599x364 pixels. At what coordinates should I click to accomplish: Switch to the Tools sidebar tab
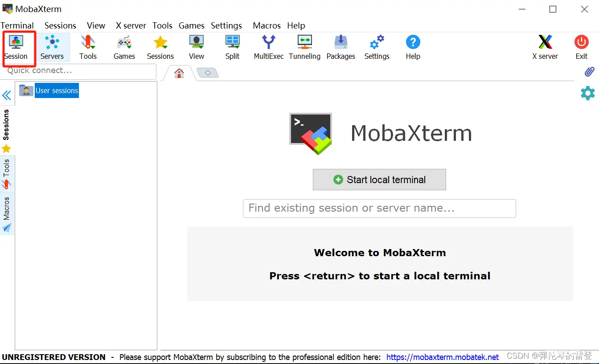point(6,174)
